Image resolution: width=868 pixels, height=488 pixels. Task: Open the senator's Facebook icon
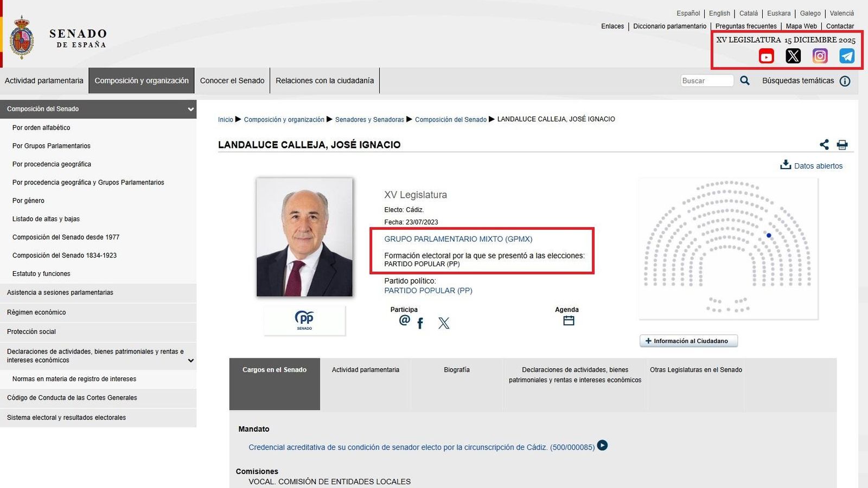click(420, 323)
